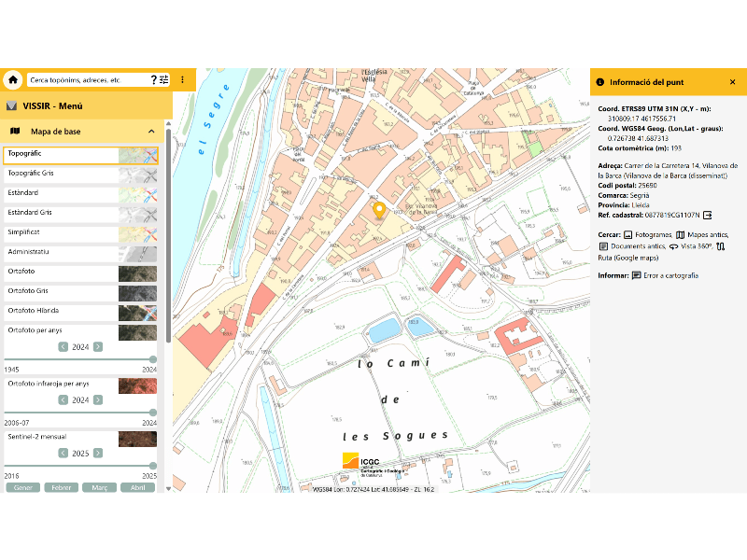Click the search help question mark
The height and width of the screenshot is (560, 747).
pos(153,80)
